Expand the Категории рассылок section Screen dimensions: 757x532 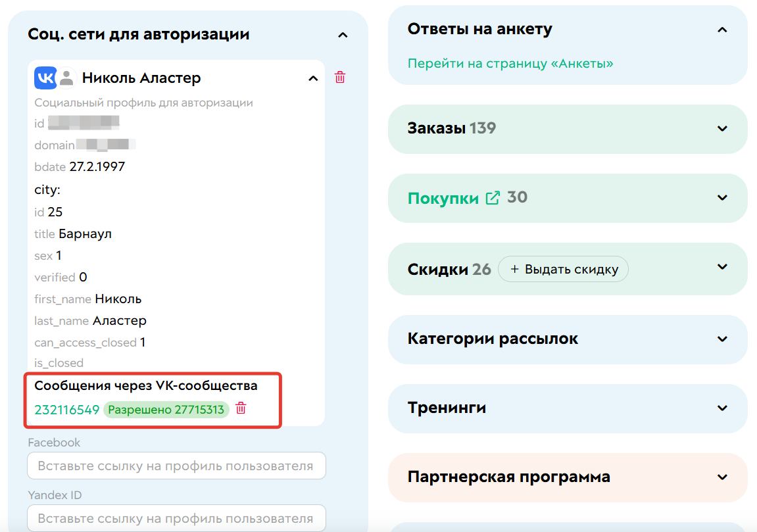722,339
